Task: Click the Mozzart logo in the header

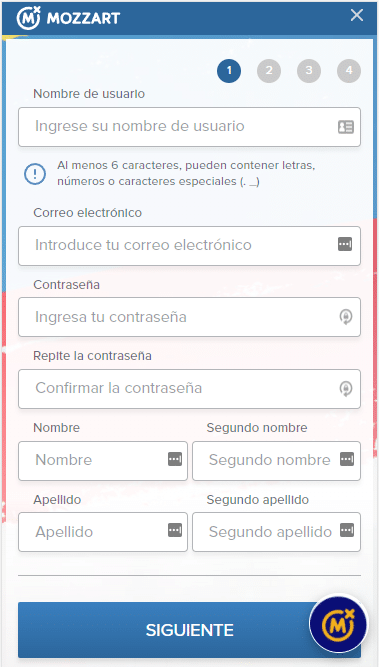Action: (68, 17)
